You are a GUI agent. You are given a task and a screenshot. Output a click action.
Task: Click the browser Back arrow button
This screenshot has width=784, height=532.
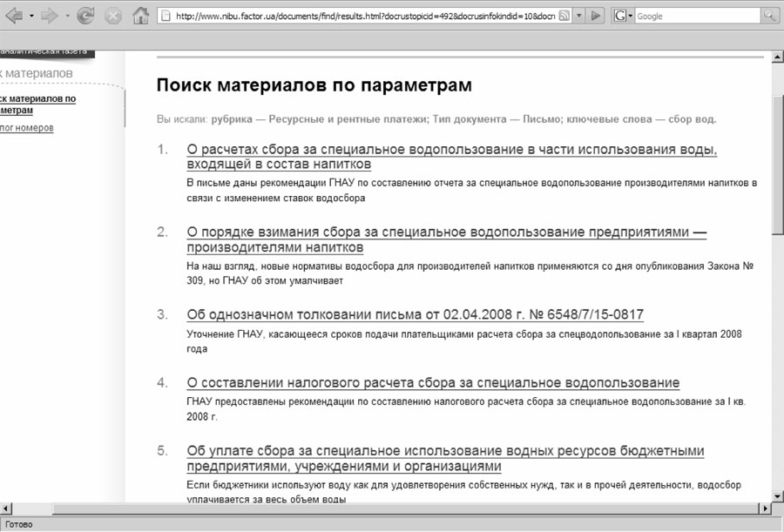14,16
